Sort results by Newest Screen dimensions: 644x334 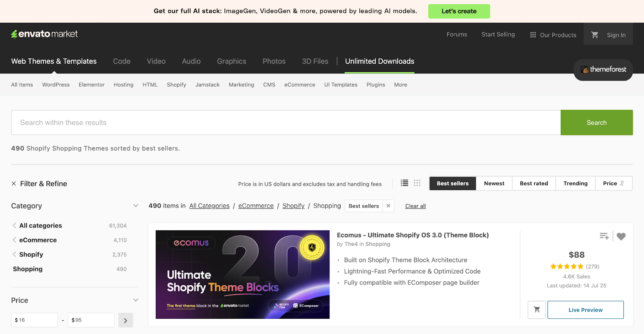(494, 183)
